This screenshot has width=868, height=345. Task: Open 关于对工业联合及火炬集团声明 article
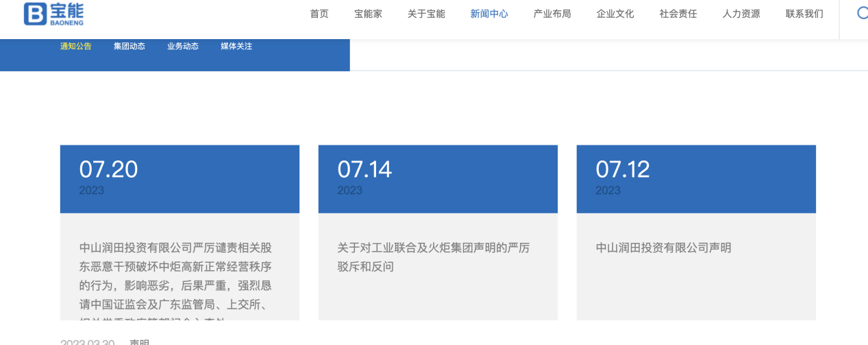coord(433,257)
